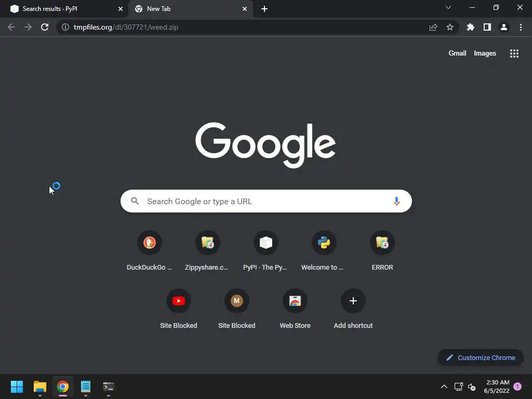Bookmark this tab with the star icon
This screenshot has height=399, width=532.
(450, 27)
